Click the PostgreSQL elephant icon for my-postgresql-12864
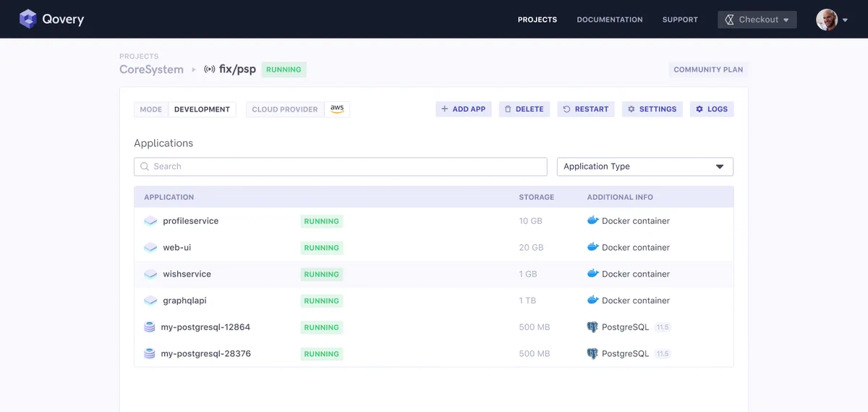This screenshot has height=412, width=868. point(592,327)
